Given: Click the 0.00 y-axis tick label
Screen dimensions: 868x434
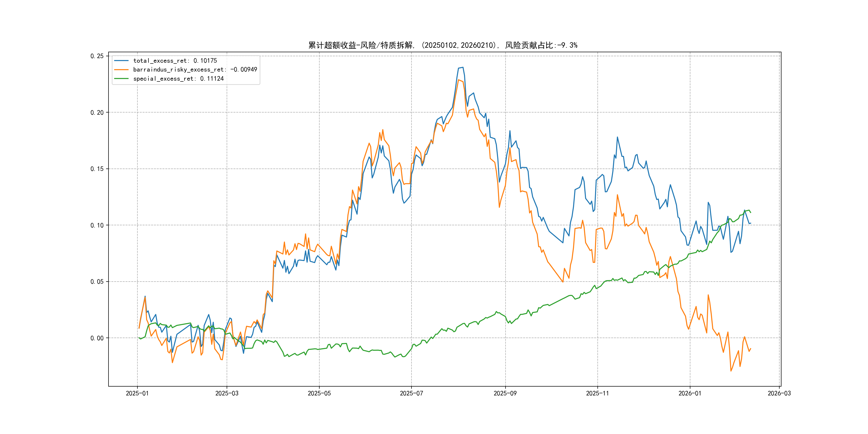Looking at the screenshot, I should coord(97,338).
